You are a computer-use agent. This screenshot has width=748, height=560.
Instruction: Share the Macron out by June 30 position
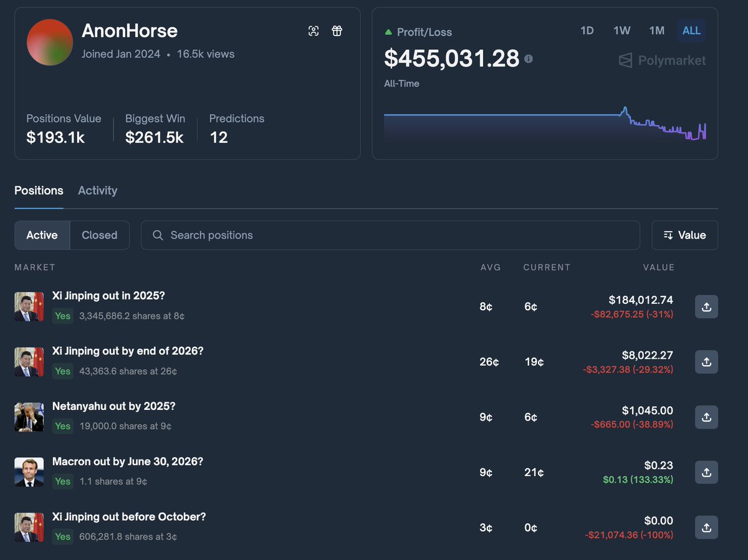pos(706,472)
